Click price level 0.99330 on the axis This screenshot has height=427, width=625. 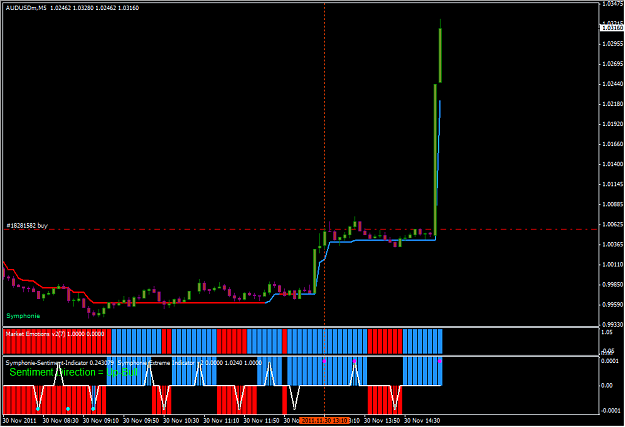pyautogui.click(x=613, y=325)
